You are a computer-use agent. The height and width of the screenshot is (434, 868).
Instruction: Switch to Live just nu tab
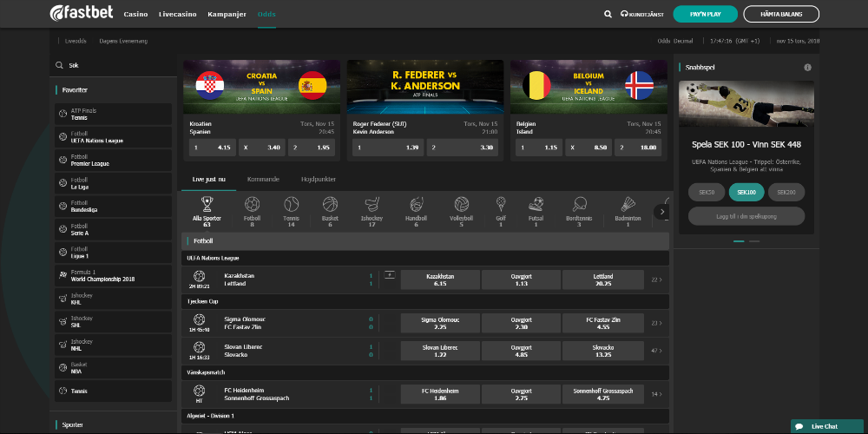click(x=208, y=180)
